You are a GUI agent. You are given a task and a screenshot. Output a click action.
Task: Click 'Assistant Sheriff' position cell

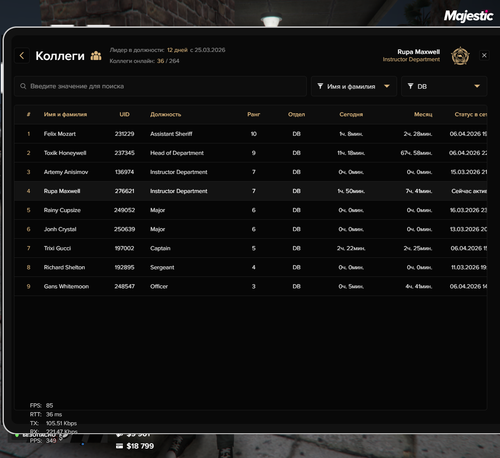[171, 134]
